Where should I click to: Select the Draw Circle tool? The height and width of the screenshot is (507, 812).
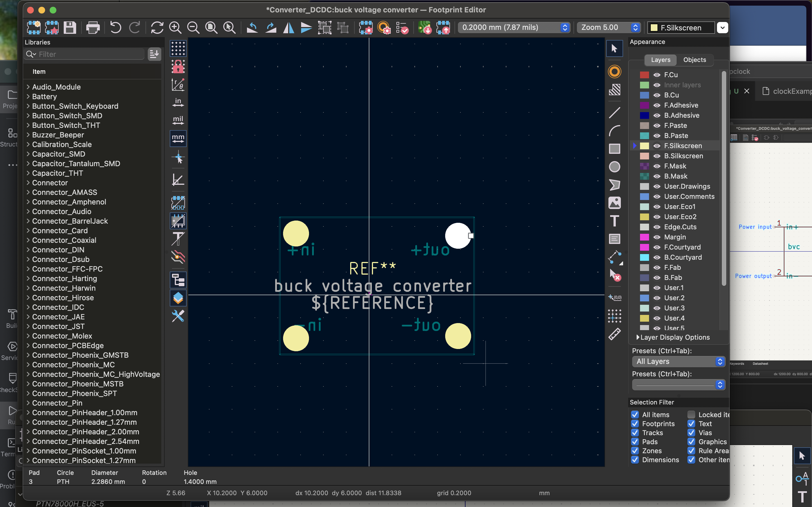(x=614, y=167)
